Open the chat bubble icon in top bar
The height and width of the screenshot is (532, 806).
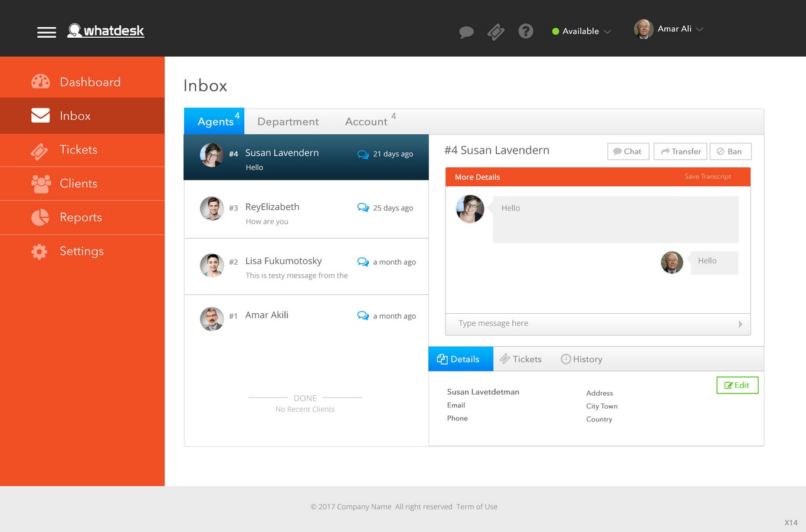466,32
